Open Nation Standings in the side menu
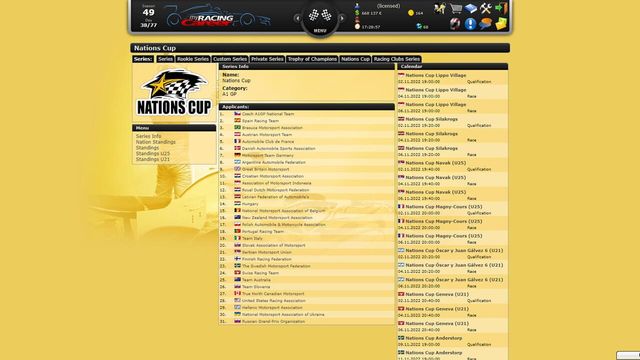640x360 pixels. [156, 142]
